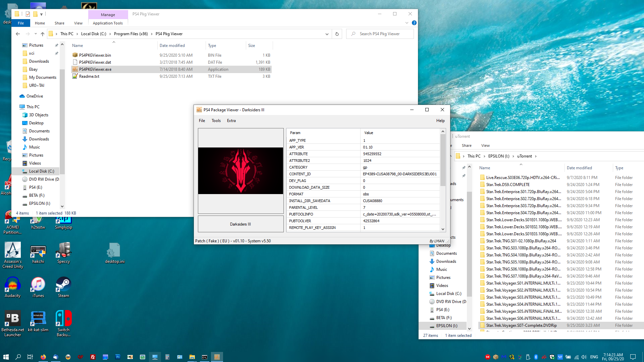Launch iTunes desktop shortcut
Viewport: 644px width, 362px height.
click(x=38, y=287)
